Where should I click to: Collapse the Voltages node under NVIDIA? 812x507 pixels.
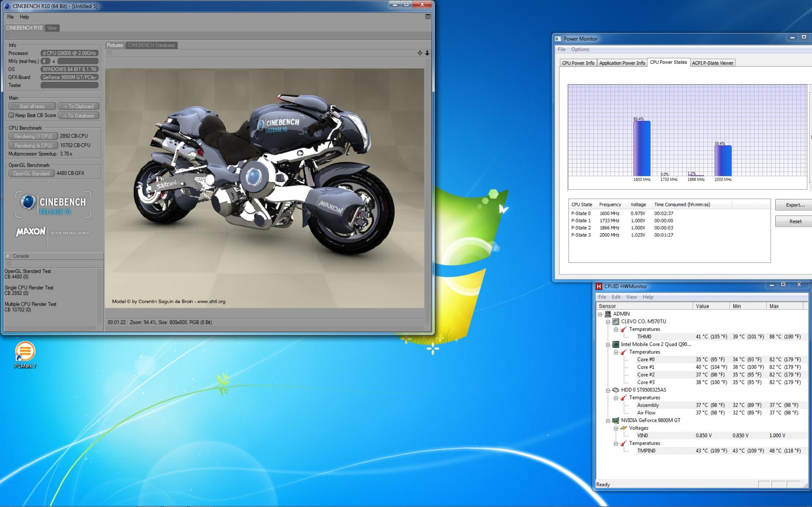(616, 428)
